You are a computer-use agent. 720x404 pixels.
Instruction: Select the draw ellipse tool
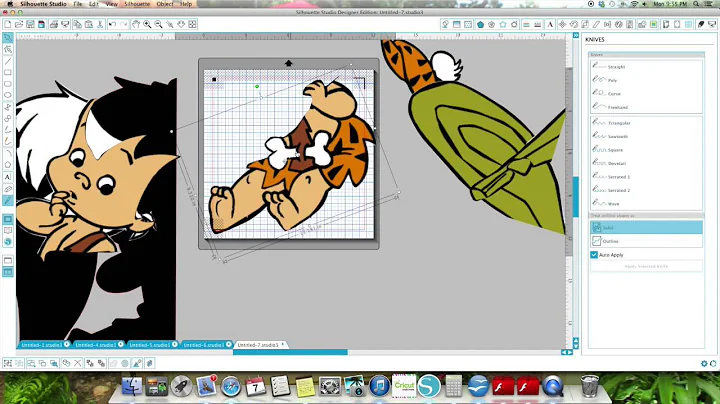tap(8, 95)
